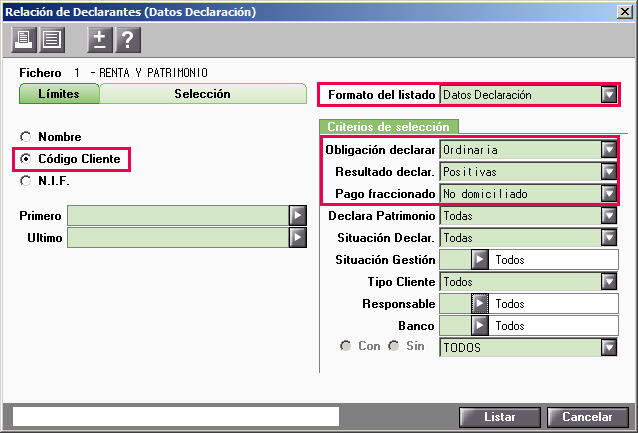Choose the N.I.F. radio button
Viewport: 638px width, 433px height.
(x=26, y=180)
